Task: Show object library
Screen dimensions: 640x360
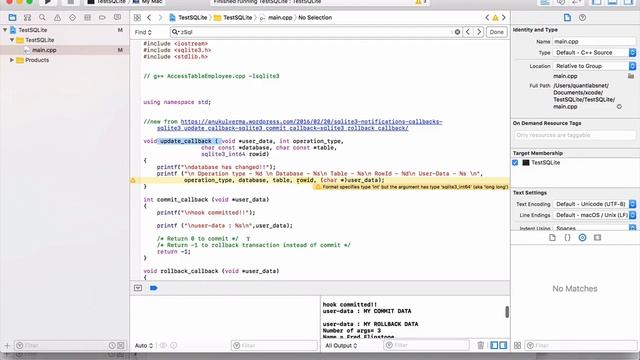Action: pos(582,238)
